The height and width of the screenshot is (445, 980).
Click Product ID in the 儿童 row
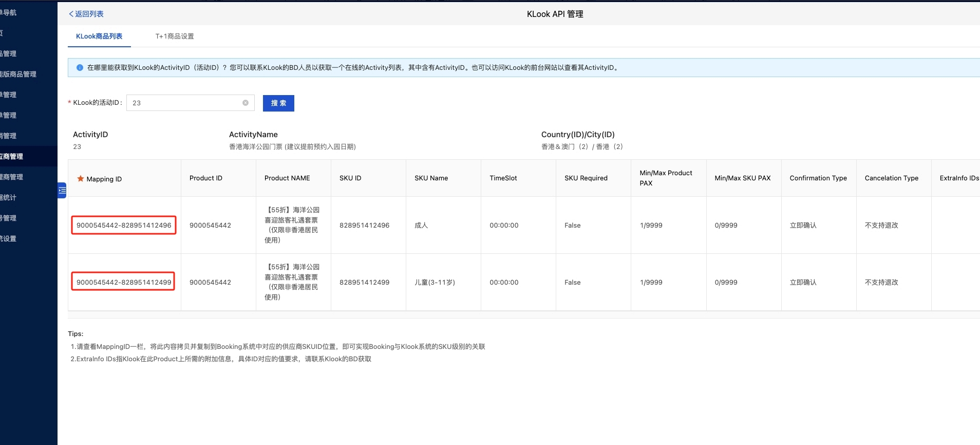tap(210, 282)
